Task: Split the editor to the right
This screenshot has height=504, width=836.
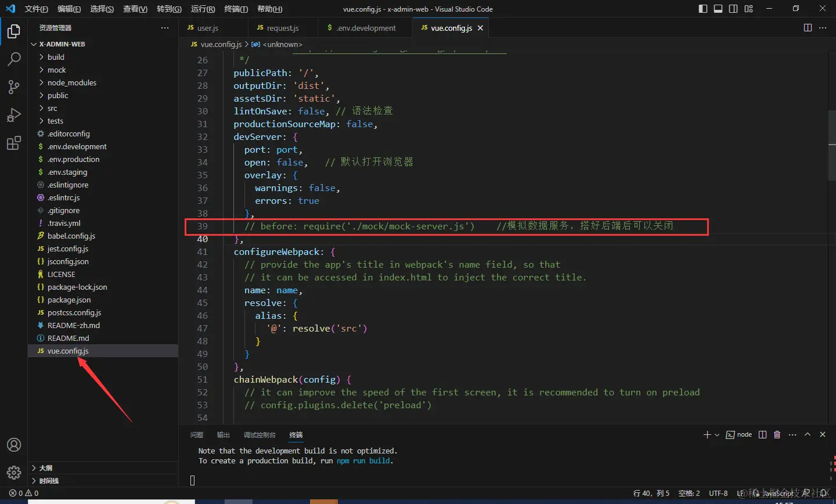Action: pos(808,28)
